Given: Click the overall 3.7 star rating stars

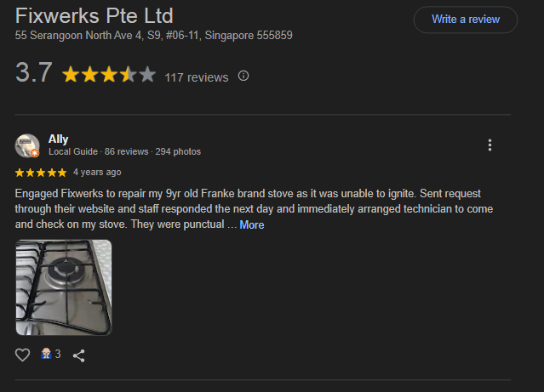Looking at the screenshot, I should 108,75.
